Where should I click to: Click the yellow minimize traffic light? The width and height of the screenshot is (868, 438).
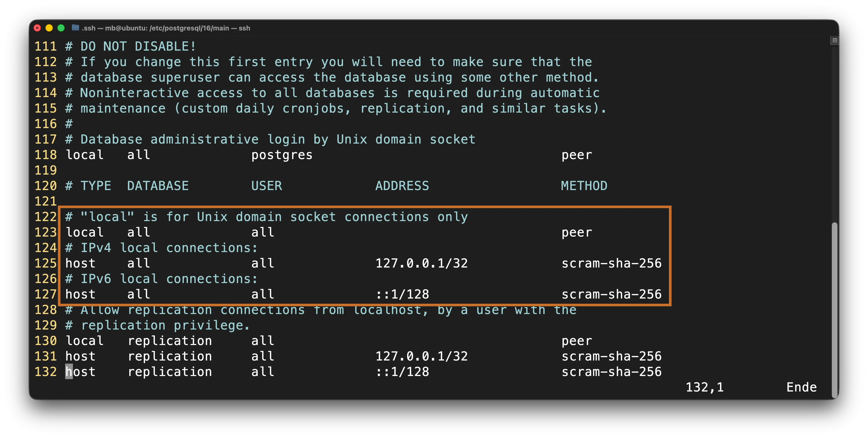click(x=49, y=28)
